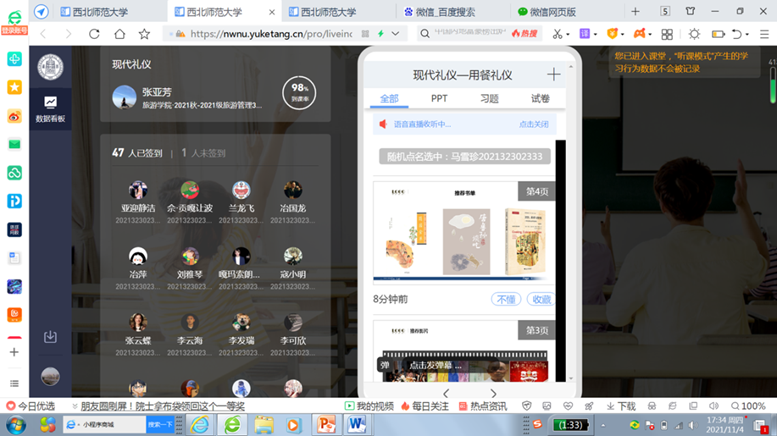Open the 数据看板 dashboard in sidebar
The height and width of the screenshot is (436, 777).
[50, 108]
